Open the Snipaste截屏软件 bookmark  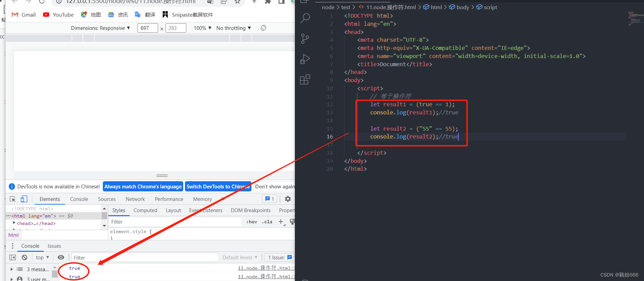point(188,15)
